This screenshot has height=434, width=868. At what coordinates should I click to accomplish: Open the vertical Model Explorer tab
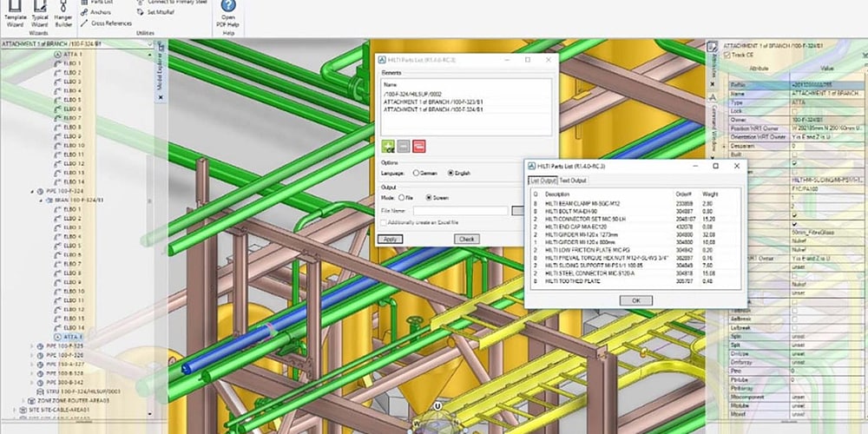coord(161,73)
